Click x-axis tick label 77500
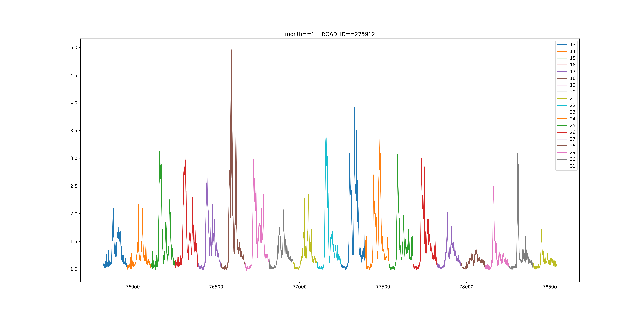The image size is (644, 322). pos(383,287)
